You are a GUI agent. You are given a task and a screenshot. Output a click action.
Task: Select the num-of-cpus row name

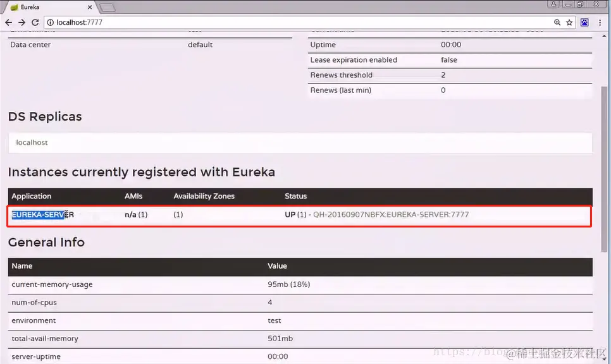click(34, 303)
